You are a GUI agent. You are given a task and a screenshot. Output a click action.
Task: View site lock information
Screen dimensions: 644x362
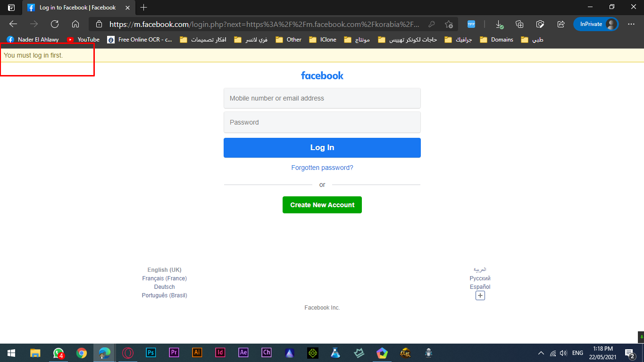(99, 24)
